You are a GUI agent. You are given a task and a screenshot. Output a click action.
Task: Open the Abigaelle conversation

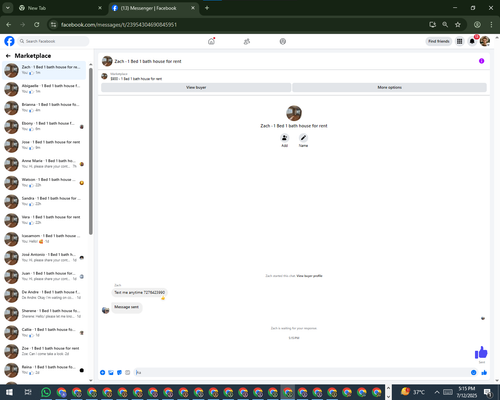point(44,89)
